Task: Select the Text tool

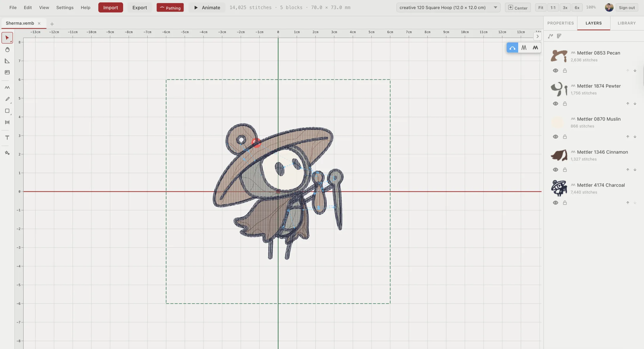Action: pyautogui.click(x=7, y=138)
